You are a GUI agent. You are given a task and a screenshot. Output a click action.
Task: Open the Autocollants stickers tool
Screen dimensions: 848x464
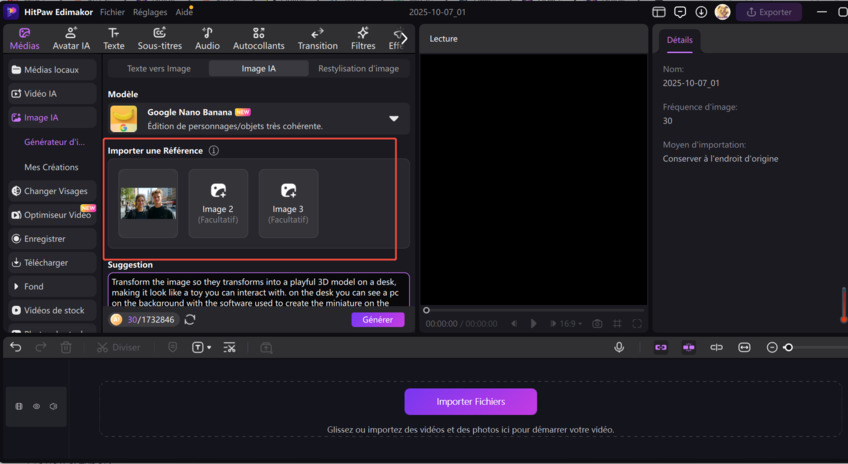[258, 39]
